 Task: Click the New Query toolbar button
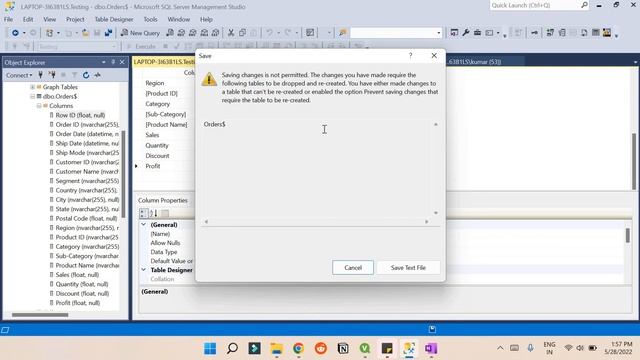[x=140, y=33]
